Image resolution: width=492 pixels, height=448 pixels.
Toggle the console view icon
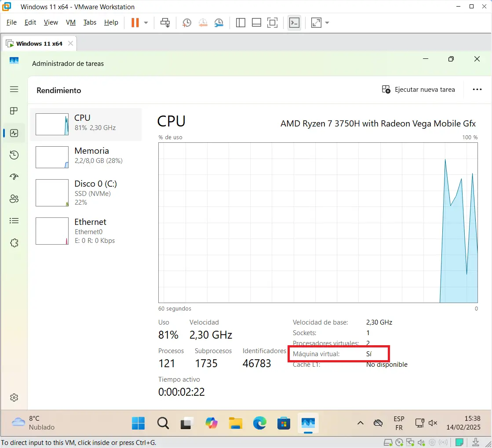[x=294, y=22]
